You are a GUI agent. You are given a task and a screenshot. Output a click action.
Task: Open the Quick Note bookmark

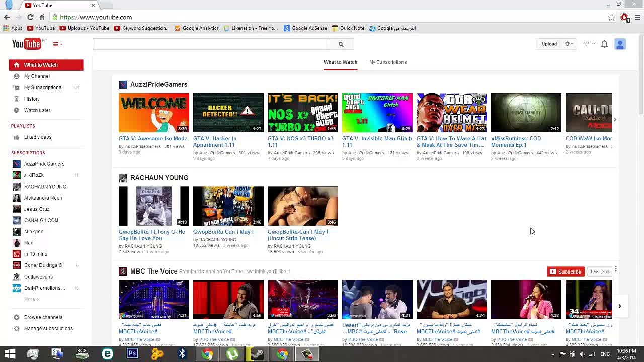click(x=348, y=28)
